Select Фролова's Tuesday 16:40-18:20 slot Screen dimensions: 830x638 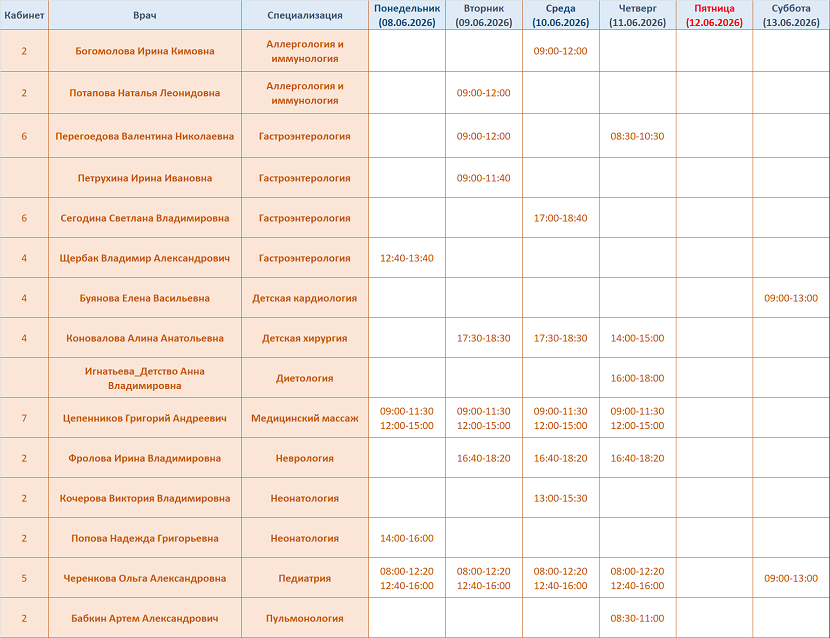click(x=484, y=458)
